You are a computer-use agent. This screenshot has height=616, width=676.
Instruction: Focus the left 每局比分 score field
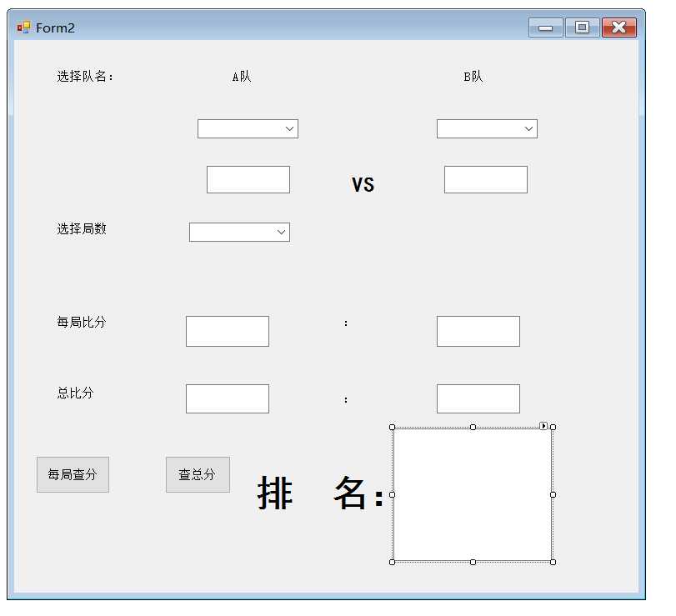coord(227,331)
